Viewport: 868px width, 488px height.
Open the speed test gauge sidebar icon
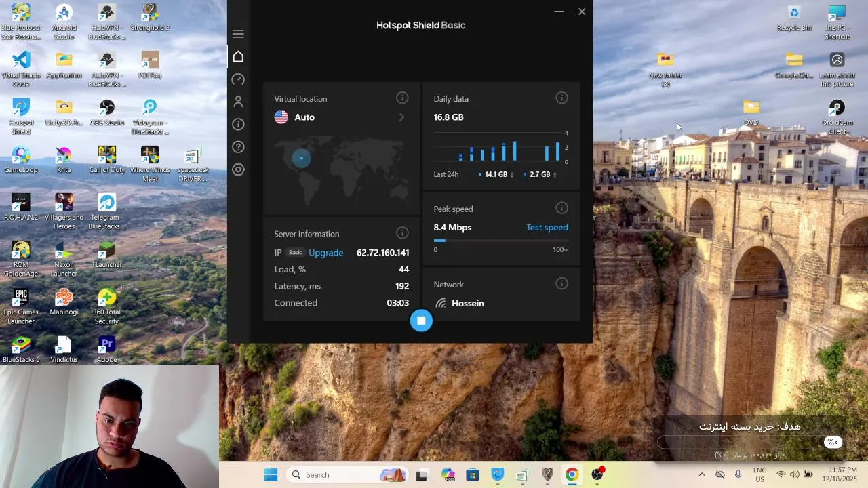click(x=238, y=79)
